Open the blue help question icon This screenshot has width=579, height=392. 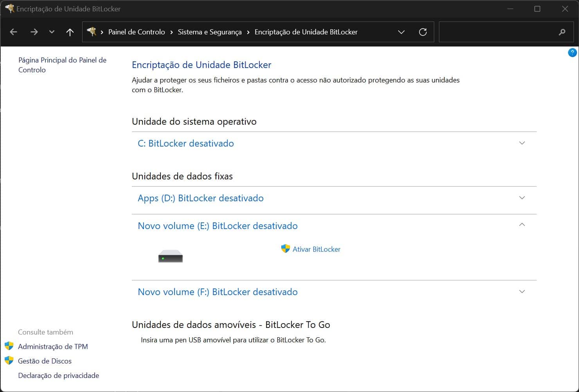[x=572, y=52]
